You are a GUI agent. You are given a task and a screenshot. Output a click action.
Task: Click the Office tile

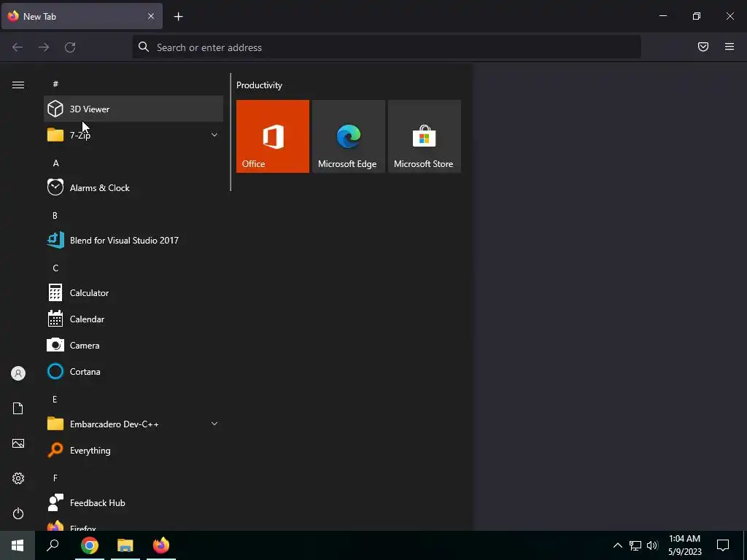click(273, 136)
